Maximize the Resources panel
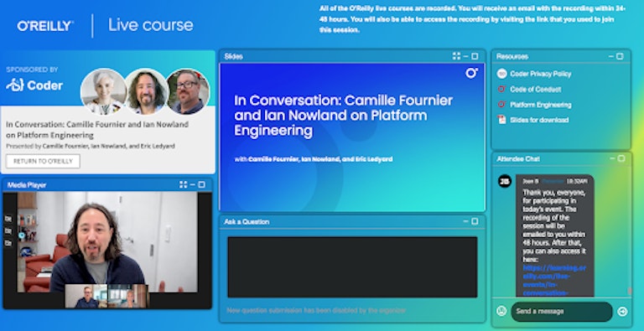The image size is (644, 331). pyautogui.click(x=621, y=56)
